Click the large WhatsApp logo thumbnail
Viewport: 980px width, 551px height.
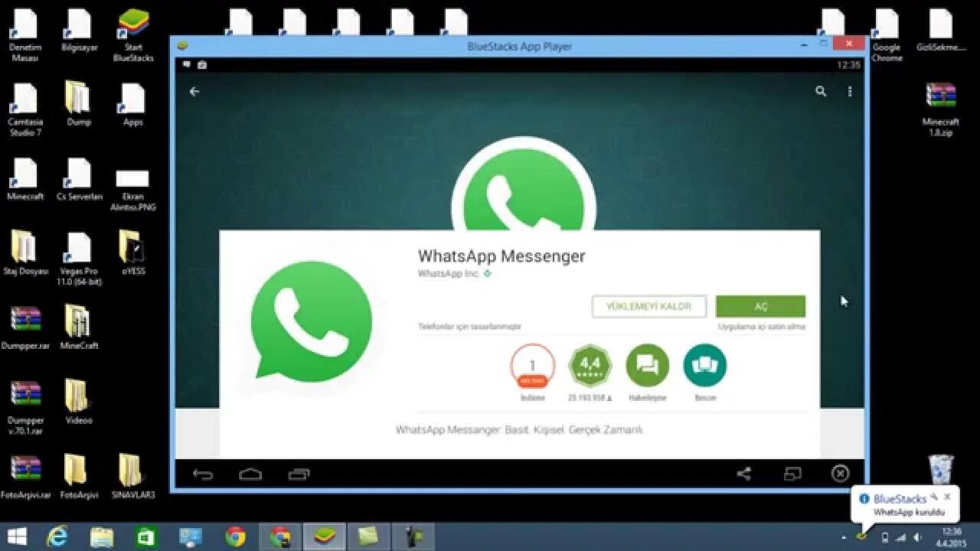(311, 321)
